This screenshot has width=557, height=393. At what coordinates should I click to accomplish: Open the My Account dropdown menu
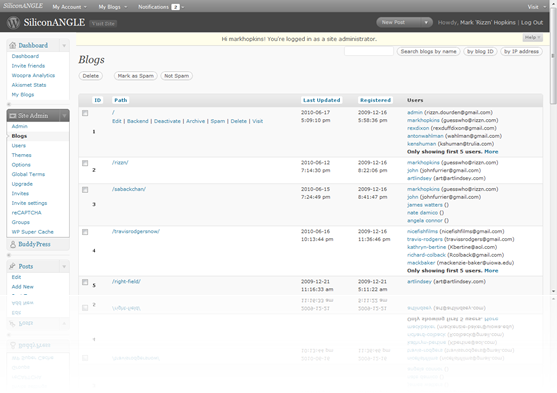coord(69,7)
